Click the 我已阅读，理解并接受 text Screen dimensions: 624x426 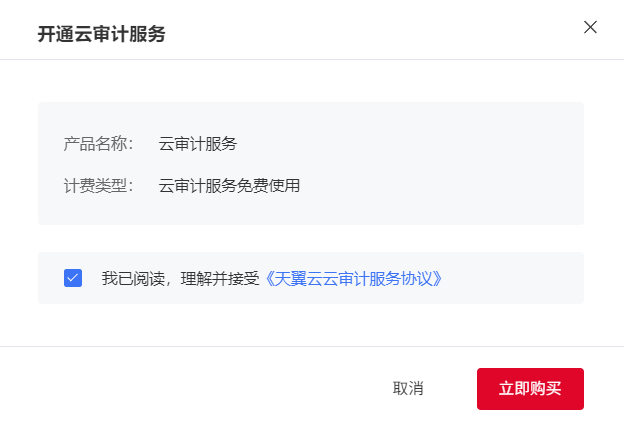click(x=180, y=278)
